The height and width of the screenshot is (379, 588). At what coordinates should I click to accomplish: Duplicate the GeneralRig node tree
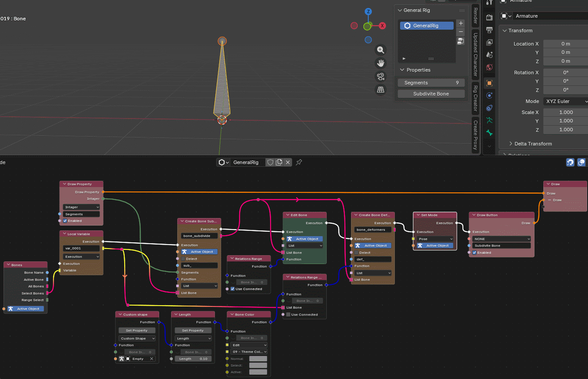tap(279, 162)
